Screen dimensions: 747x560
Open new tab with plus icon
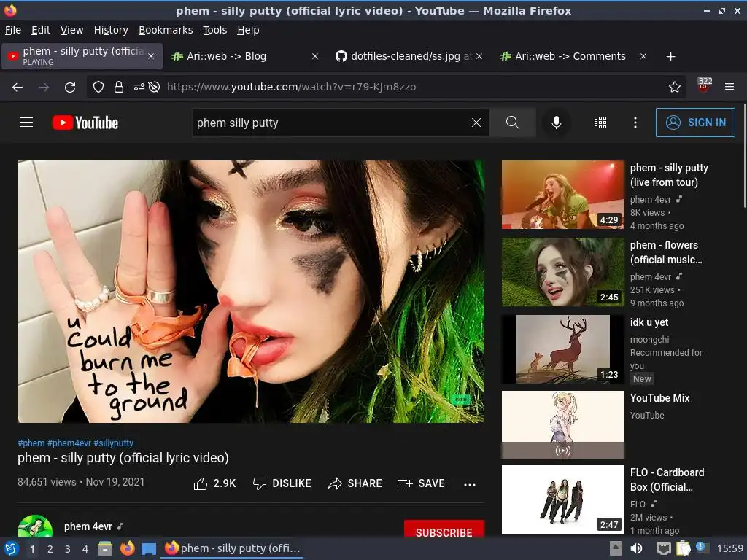pyautogui.click(x=671, y=57)
